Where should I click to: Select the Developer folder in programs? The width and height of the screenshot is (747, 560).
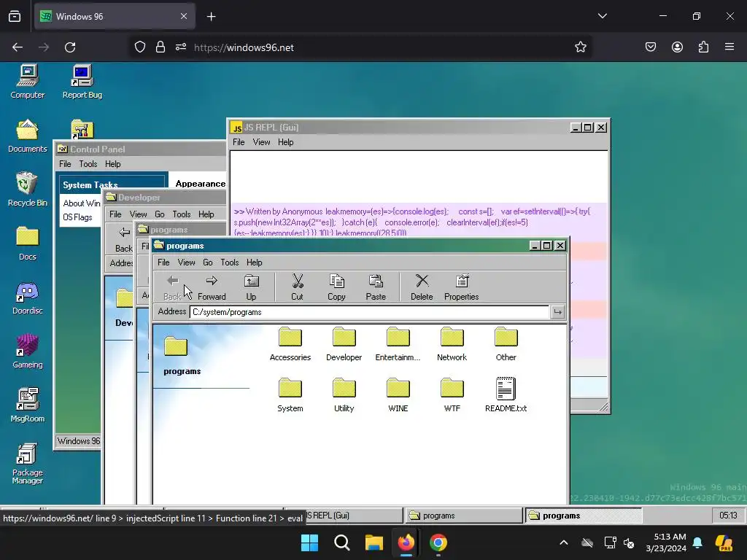coord(344,344)
